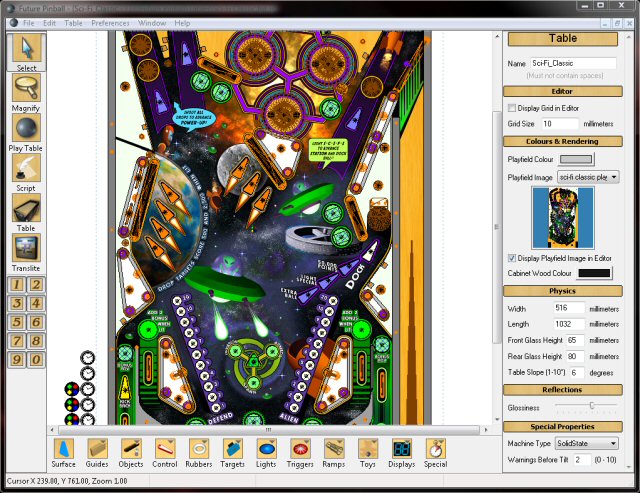
Task: Open the Preferences menu
Action: 110,23
